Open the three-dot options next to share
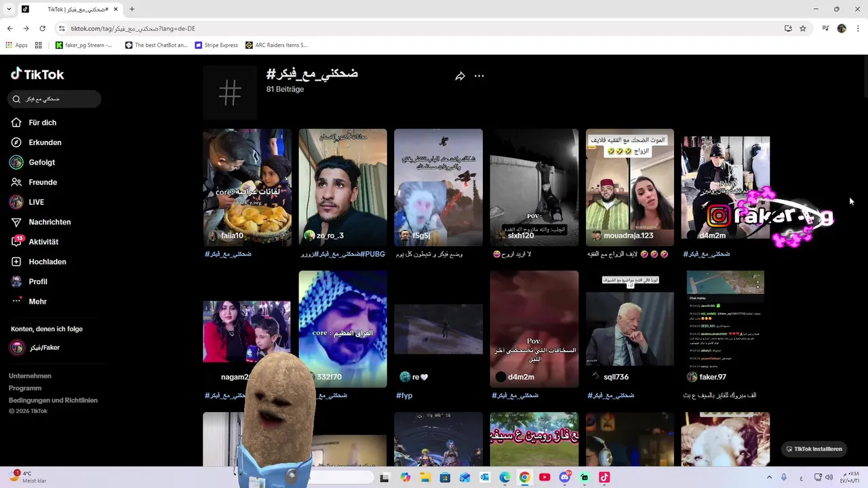This screenshot has width=868, height=488. (x=479, y=76)
